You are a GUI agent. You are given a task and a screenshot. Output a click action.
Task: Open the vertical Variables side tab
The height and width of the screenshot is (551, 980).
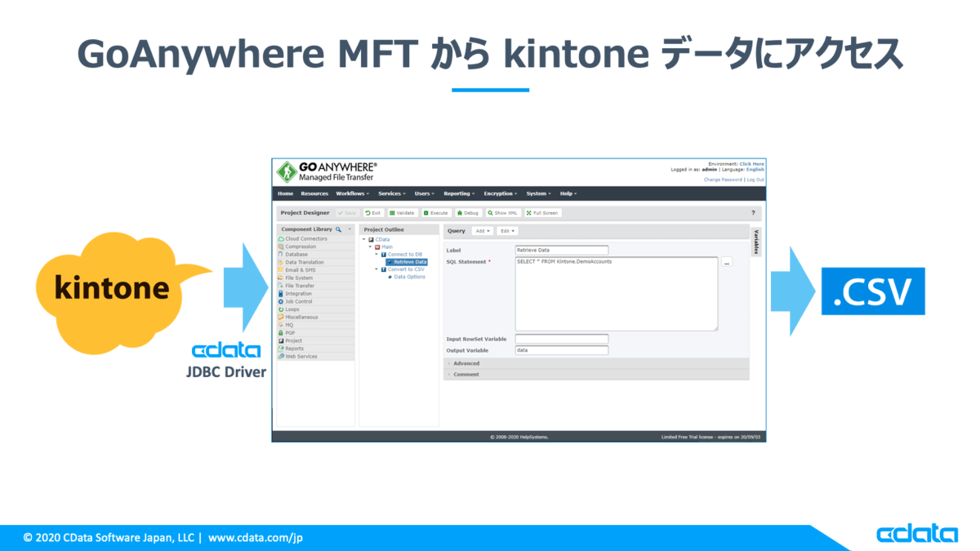tap(755, 242)
